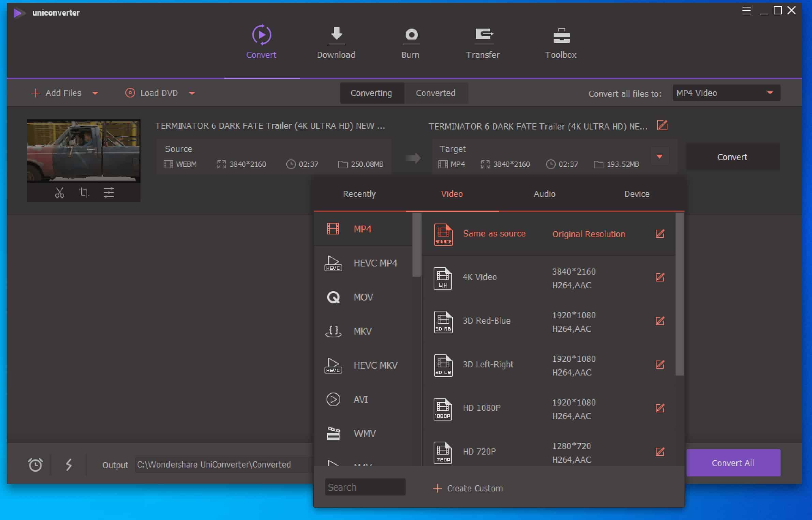Click the schedule alarm clock icon
812x520 pixels.
tap(35, 464)
